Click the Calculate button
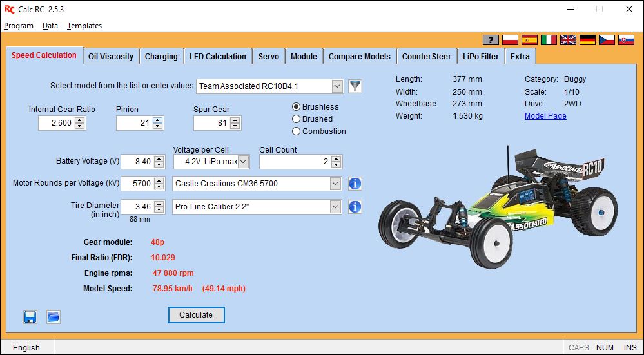This screenshot has width=644, height=355. point(197,315)
